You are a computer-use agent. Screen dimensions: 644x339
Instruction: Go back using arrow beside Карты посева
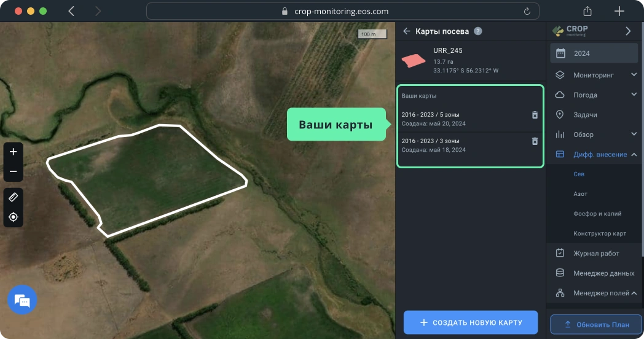(x=406, y=31)
